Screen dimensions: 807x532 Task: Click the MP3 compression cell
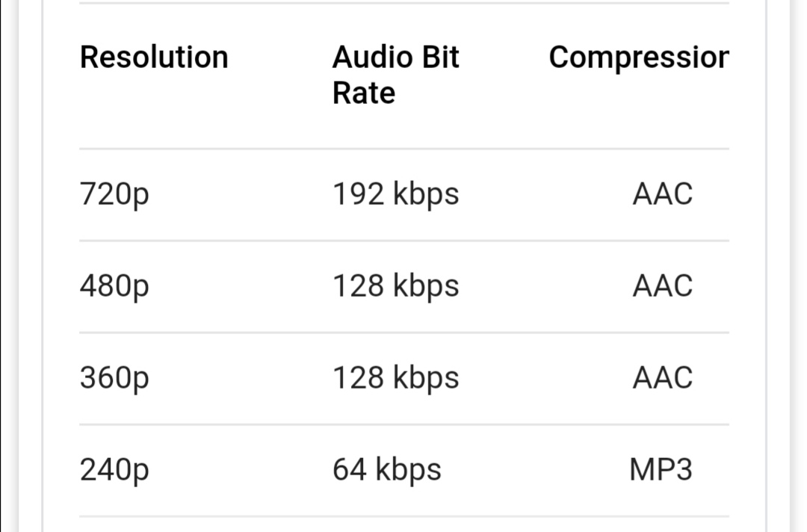point(661,470)
